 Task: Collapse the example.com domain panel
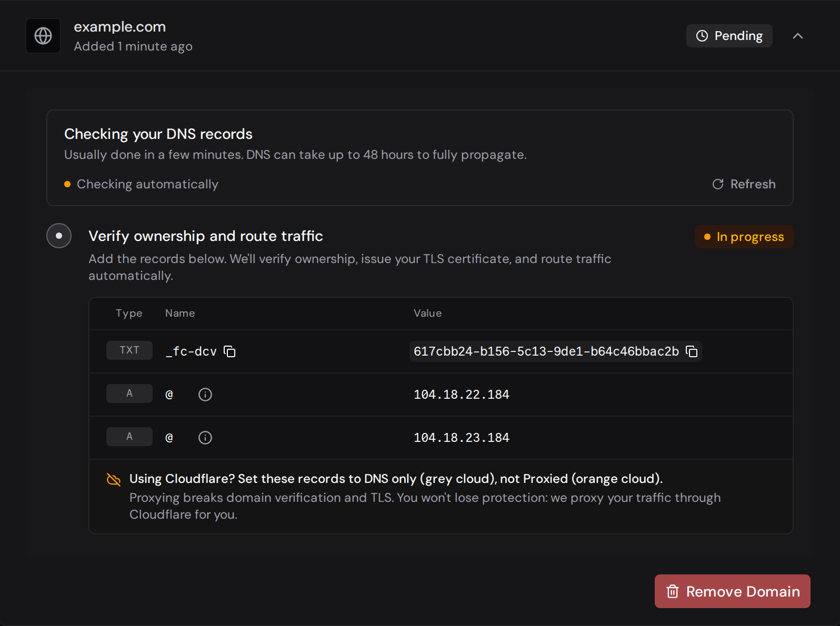798,36
